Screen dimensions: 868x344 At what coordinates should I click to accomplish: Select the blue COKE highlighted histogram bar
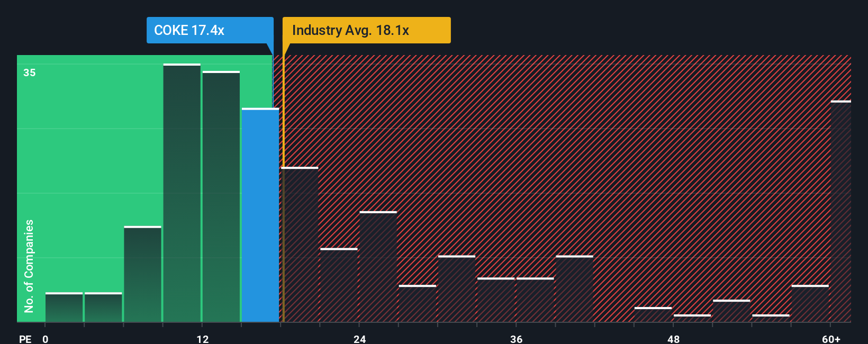260,215
